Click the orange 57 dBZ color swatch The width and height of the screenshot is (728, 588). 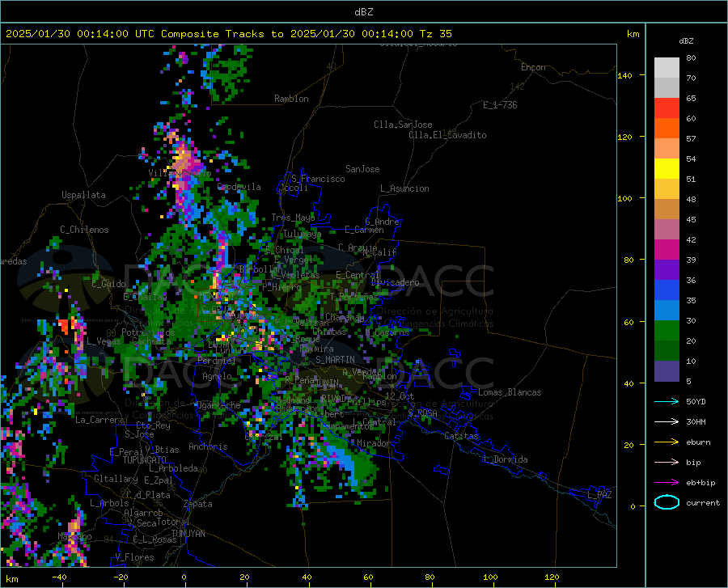[x=667, y=129]
